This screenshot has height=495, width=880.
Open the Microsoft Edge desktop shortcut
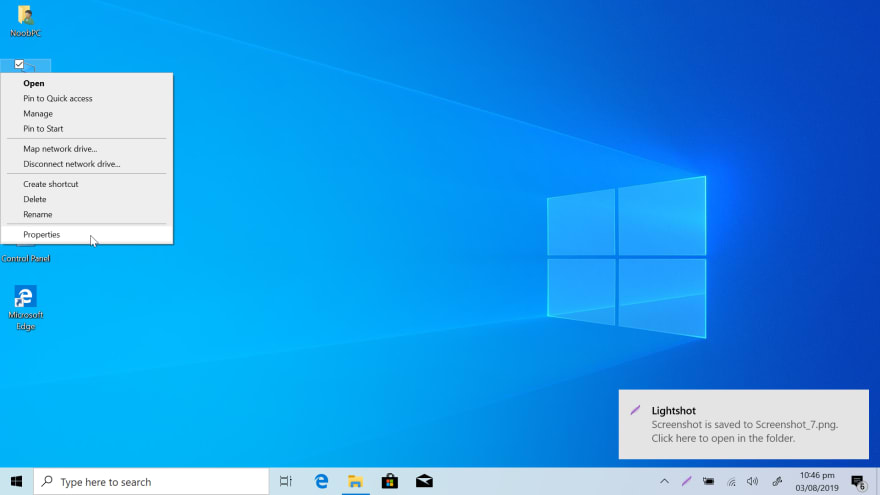pos(25,308)
